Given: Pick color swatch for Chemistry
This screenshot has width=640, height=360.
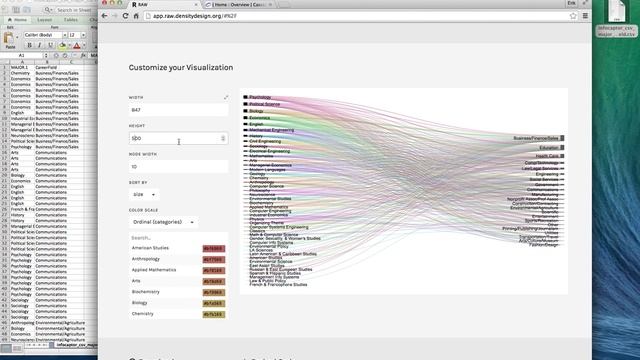Looking at the screenshot, I should [213, 315].
